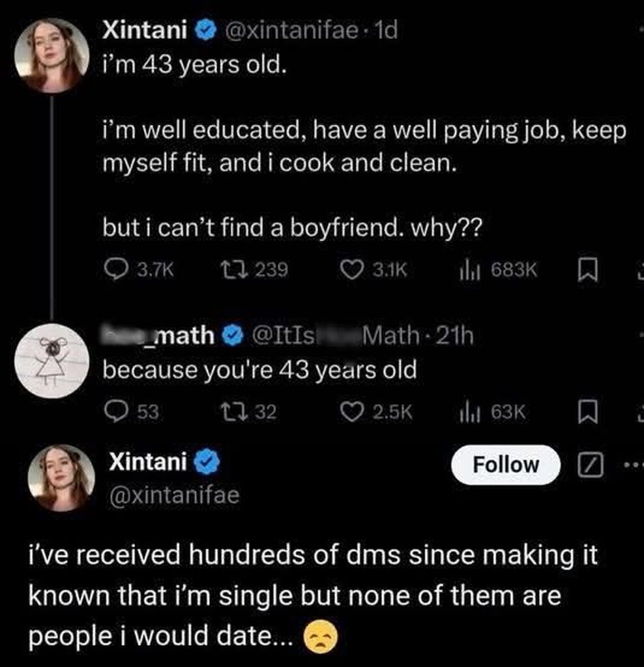Viewport: 644px width, 667px height.
Task: Open replies on the math account's tweet
Action: coord(115,412)
